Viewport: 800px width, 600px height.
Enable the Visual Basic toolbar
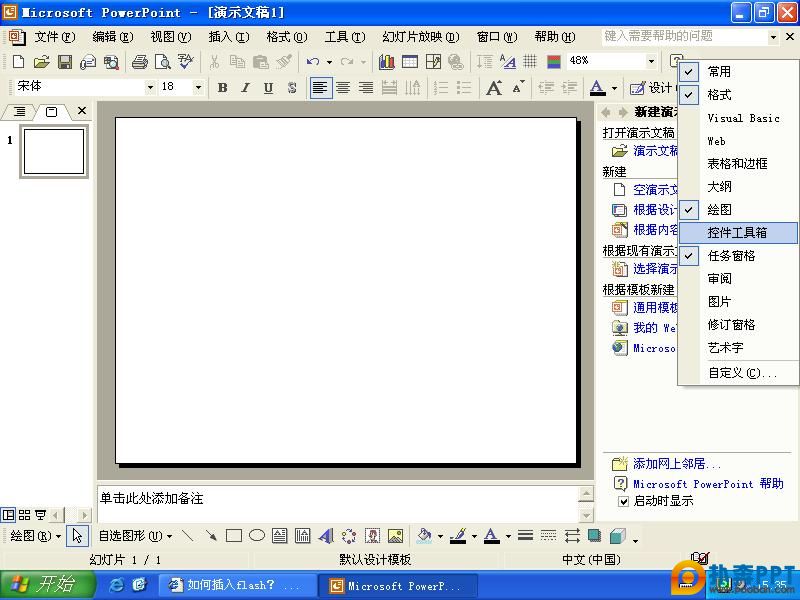tap(738, 118)
